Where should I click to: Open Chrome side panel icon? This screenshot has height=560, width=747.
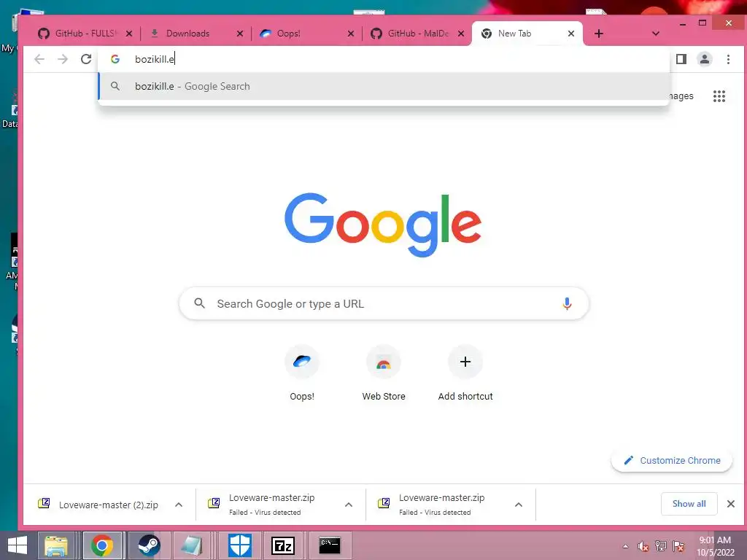coord(681,59)
